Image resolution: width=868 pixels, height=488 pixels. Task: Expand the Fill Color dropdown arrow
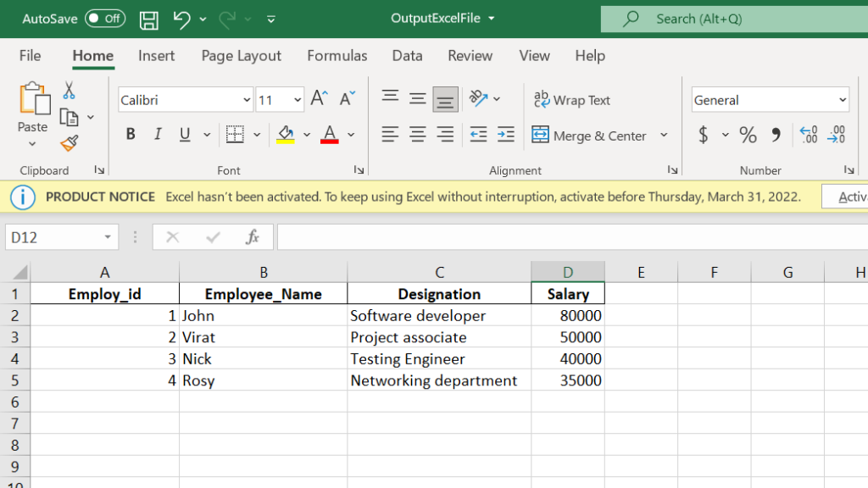click(305, 135)
